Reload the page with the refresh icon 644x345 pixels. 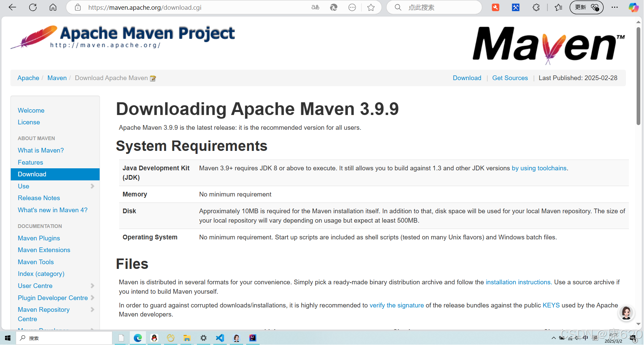(x=33, y=7)
